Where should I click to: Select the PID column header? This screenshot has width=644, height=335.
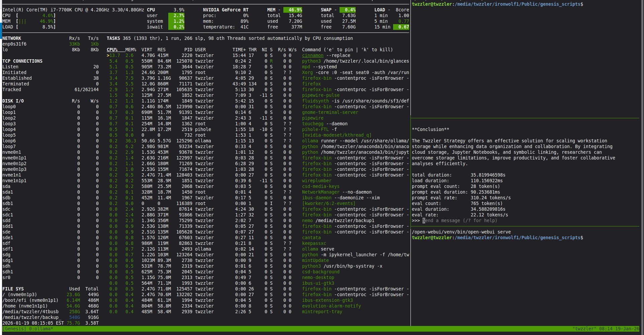(x=188, y=50)
